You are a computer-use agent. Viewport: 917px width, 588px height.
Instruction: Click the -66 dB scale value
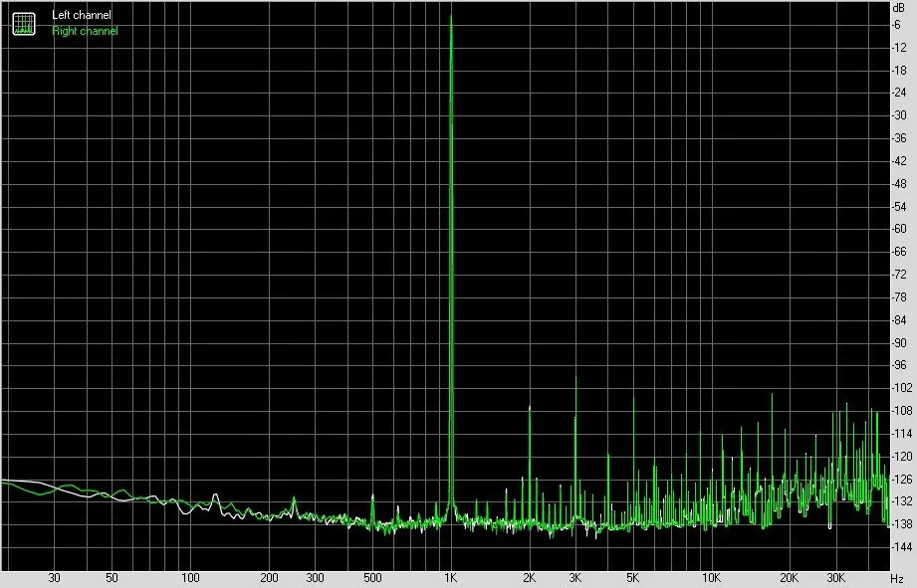(899, 252)
